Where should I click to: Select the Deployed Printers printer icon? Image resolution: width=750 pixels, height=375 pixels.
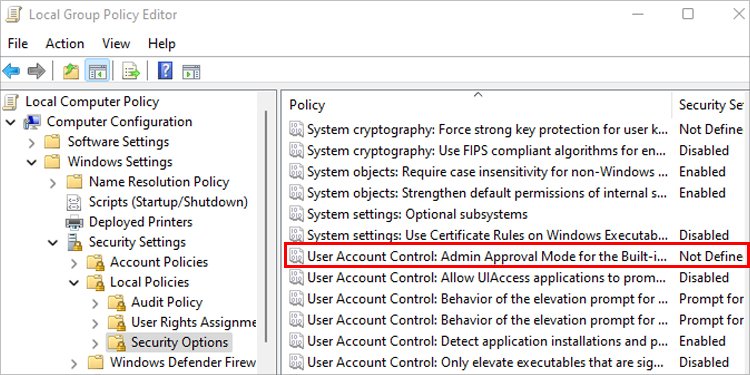[x=74, y=222]
